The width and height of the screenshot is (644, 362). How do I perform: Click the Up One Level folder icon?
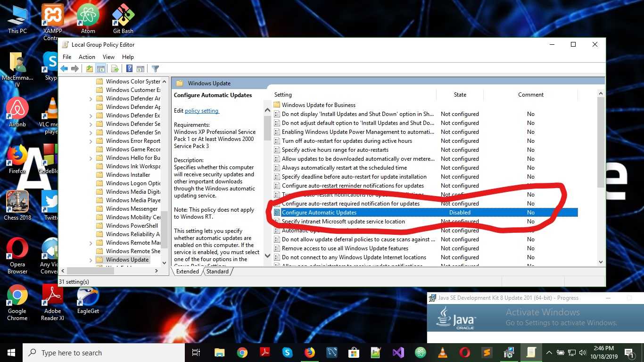click(90, 69)
